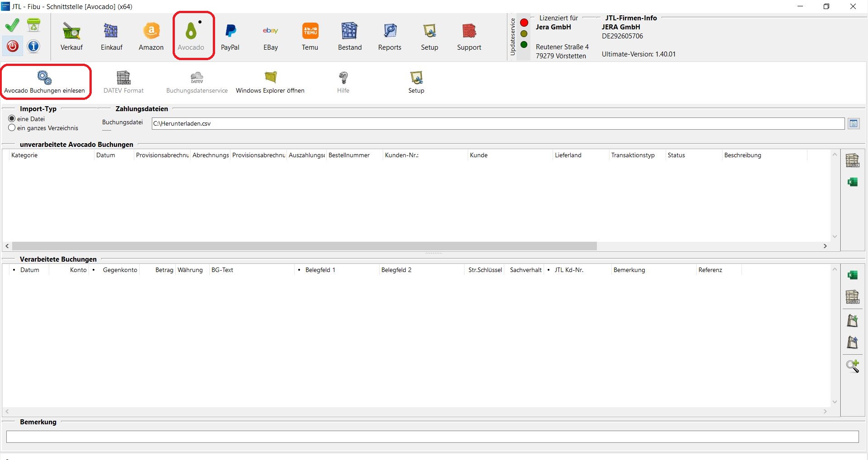Click the blue info icon
This screenshot has width=868, height=460.
[33, 46]
